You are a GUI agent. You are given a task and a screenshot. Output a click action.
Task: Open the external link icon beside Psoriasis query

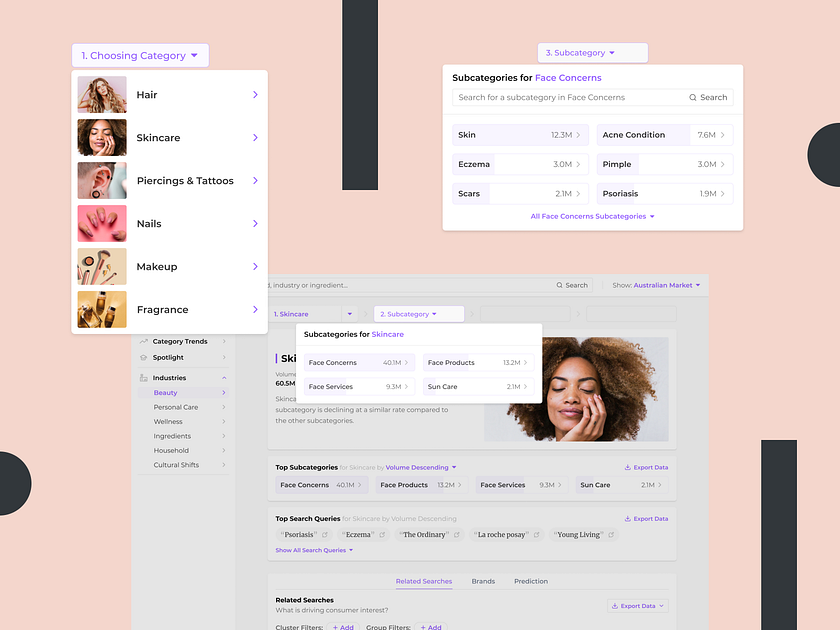(324, 534)
